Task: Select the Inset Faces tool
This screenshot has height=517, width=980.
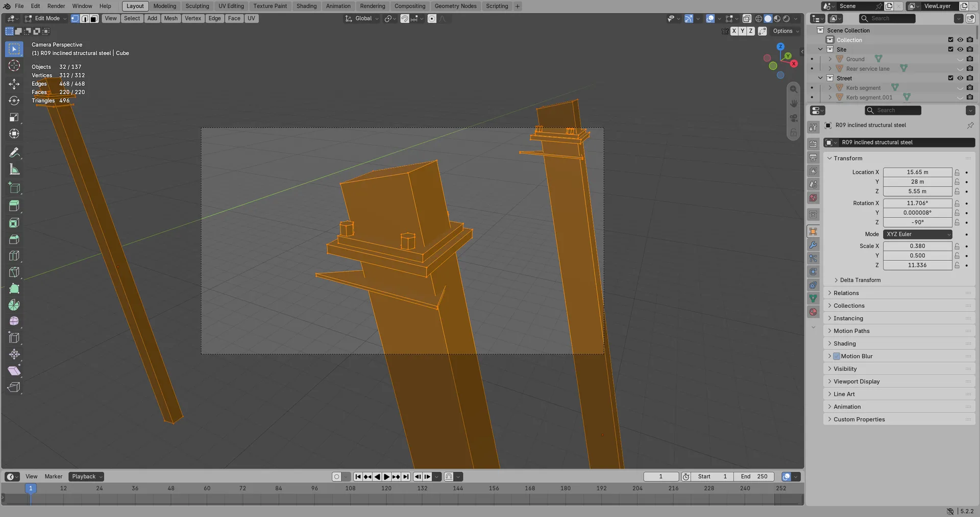Action: (x=14, y=223)
